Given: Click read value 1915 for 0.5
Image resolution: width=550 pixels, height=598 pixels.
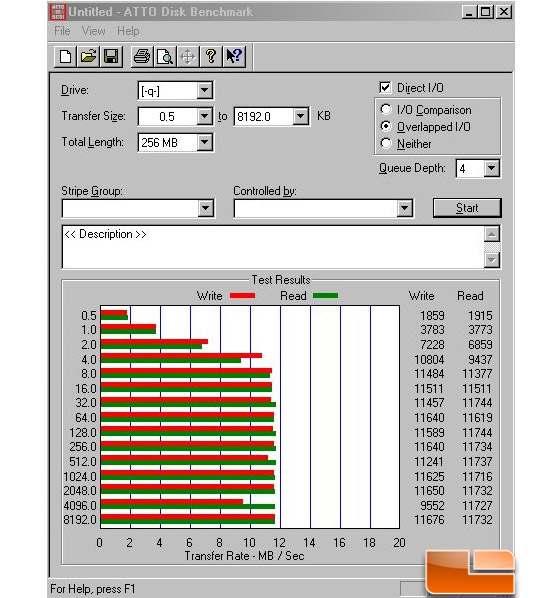Looking at the screenshot, I should pyautogui.click(x=480, y=315).
